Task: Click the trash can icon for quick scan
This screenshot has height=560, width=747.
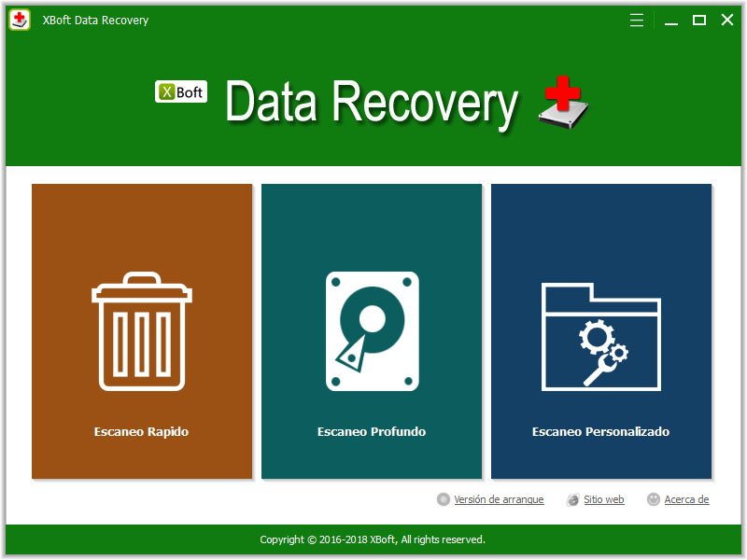Action: click(142, 331)
